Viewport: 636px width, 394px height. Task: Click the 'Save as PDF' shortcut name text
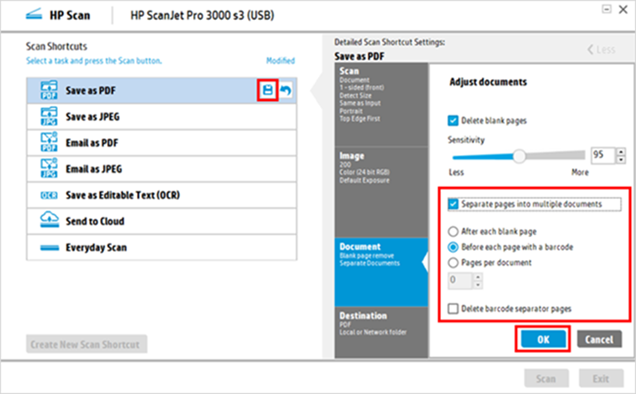pos(90,90)
